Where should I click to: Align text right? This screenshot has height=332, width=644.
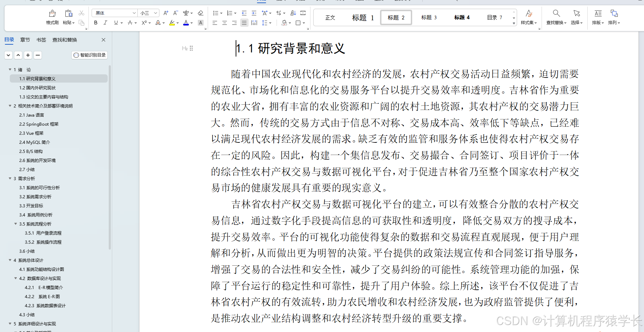tap(234, 23)
